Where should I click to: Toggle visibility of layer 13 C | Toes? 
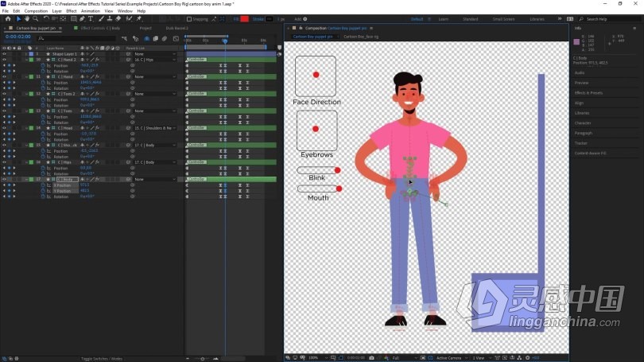coord(4,111)
